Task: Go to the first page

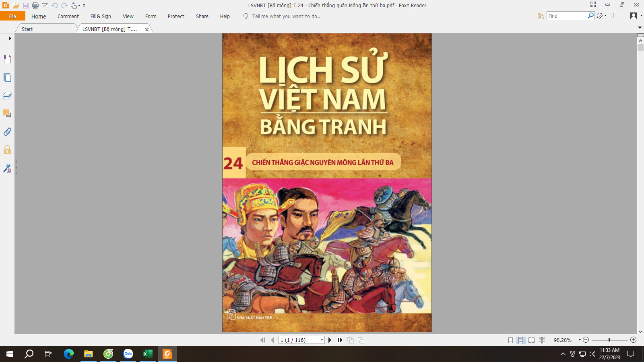Action: pyautogui.click(x=263, y=340)
